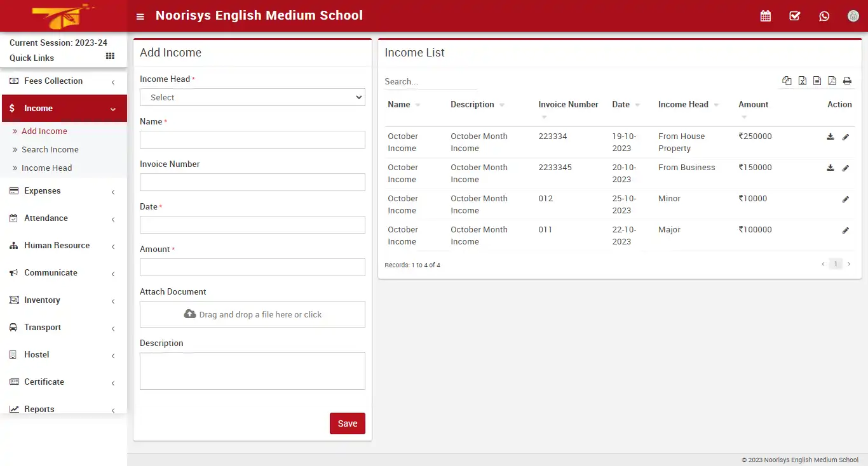Open the calendar icon in header

click(765, 16)
